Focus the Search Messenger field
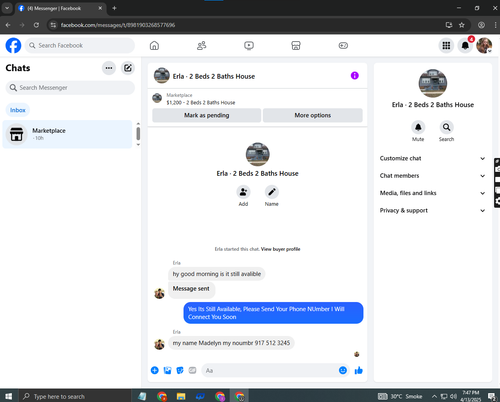Viewport: 500px width, 402px height. coord(70,88)
